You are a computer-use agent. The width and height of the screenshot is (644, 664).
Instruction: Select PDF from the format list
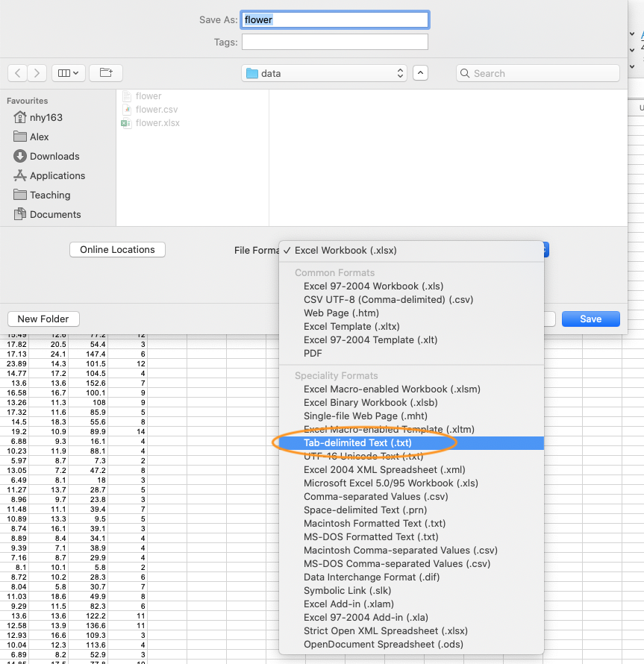click(313, 354)
